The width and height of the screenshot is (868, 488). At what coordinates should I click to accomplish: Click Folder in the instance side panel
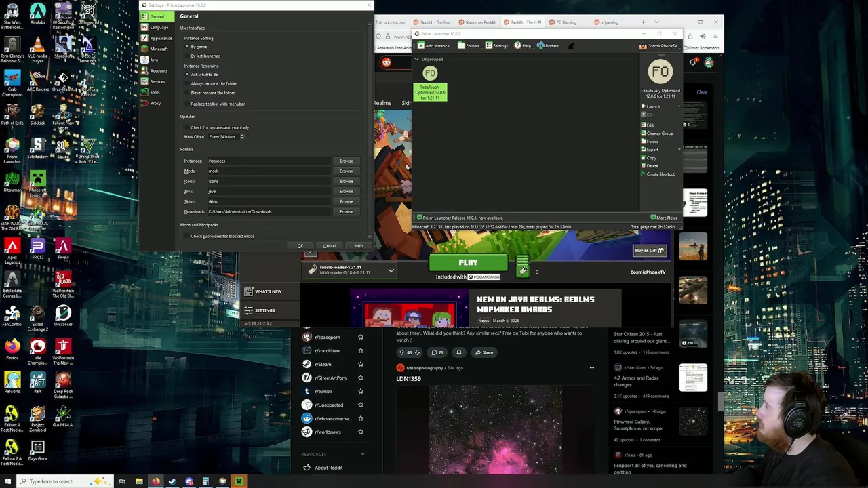pyautogui.click(x=650, y=142)
